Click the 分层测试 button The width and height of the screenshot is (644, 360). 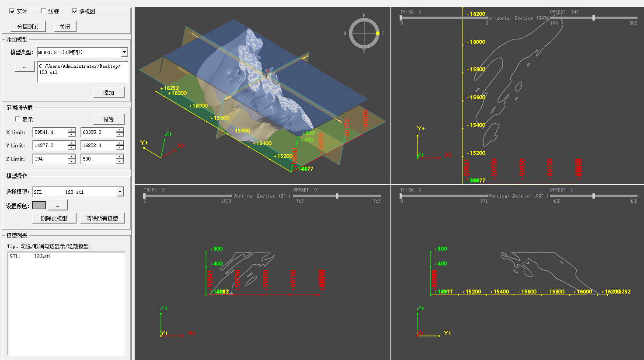pyautogui.click(x=28, y=27)
